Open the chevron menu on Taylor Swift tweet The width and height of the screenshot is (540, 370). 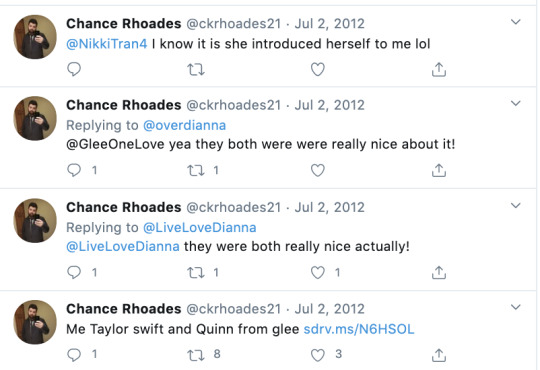click(x=516, y=307)
